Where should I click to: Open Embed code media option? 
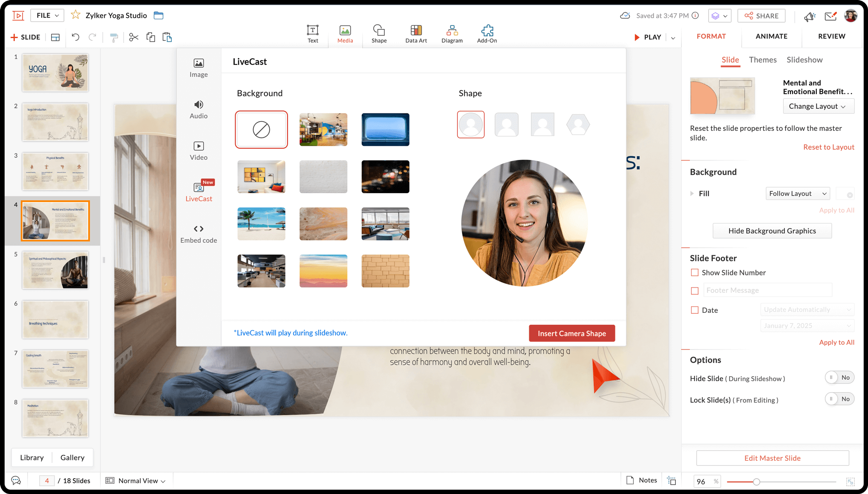tap(199, 234)
